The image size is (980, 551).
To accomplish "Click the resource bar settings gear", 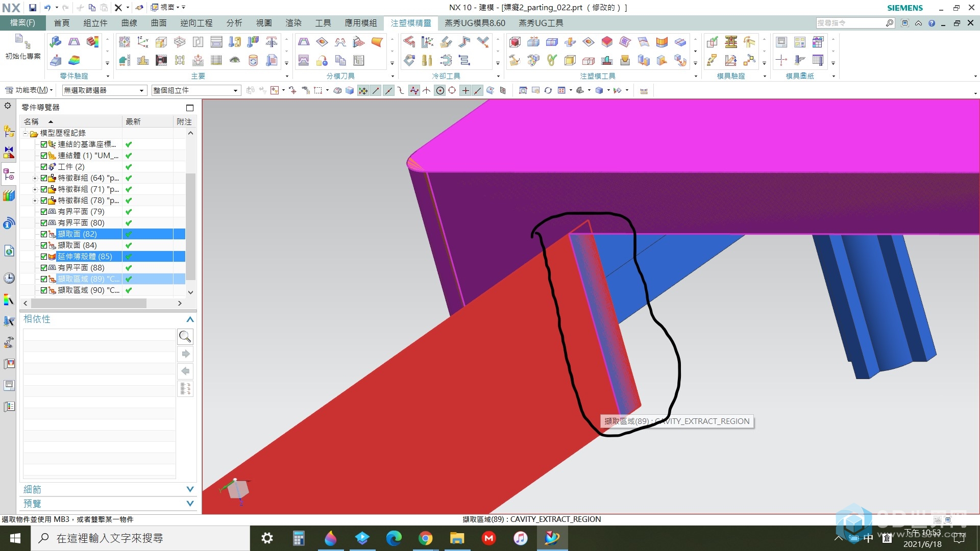I will (8, 106).
